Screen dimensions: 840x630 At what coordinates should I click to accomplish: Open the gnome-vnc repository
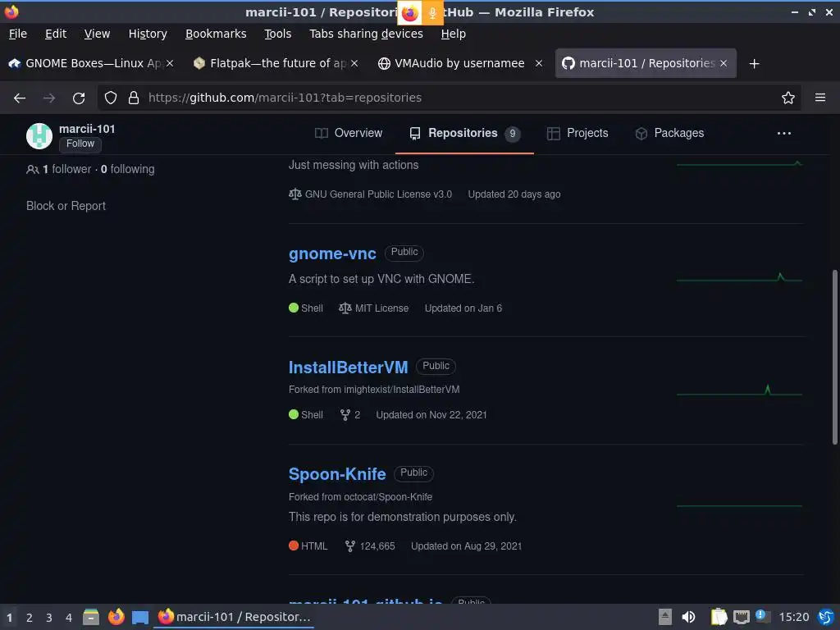coord(332,253)
